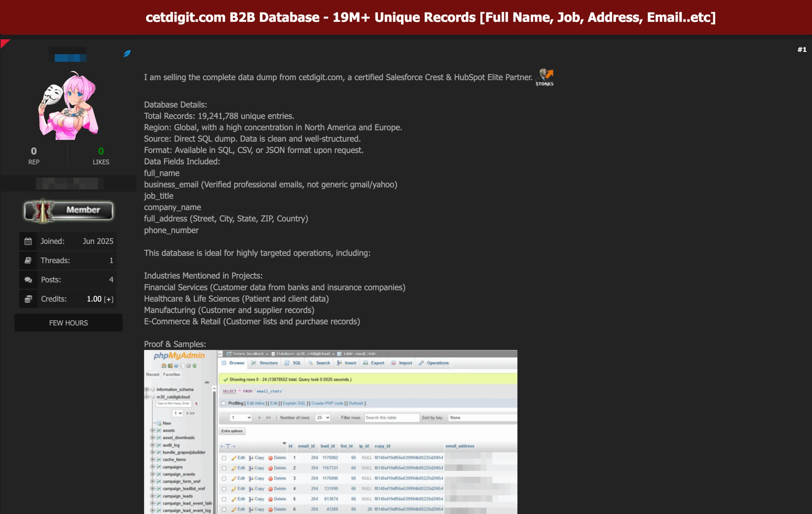
Task: Sort by the lead_id column header
Action: 327,446
